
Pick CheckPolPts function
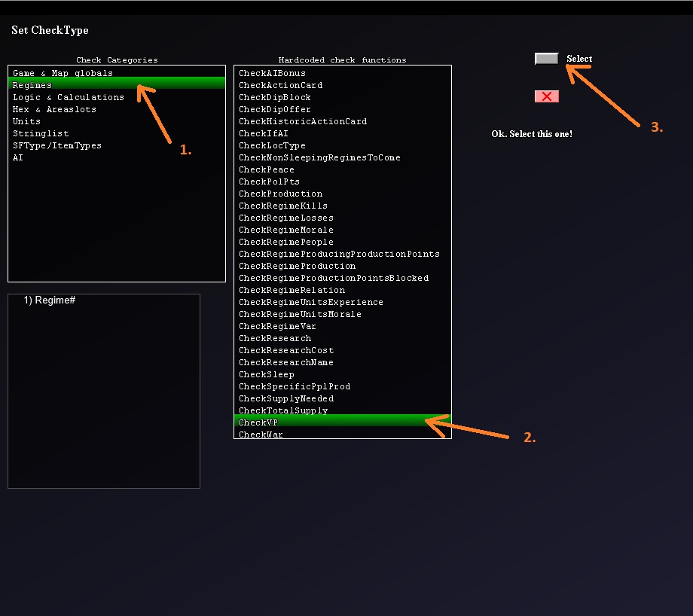coord(343,181)
